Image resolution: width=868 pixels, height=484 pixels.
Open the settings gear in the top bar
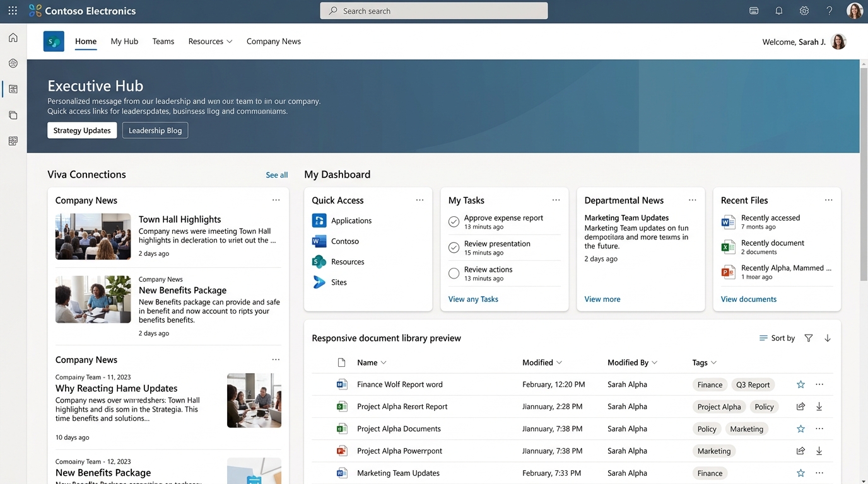(x=804, y=11)
